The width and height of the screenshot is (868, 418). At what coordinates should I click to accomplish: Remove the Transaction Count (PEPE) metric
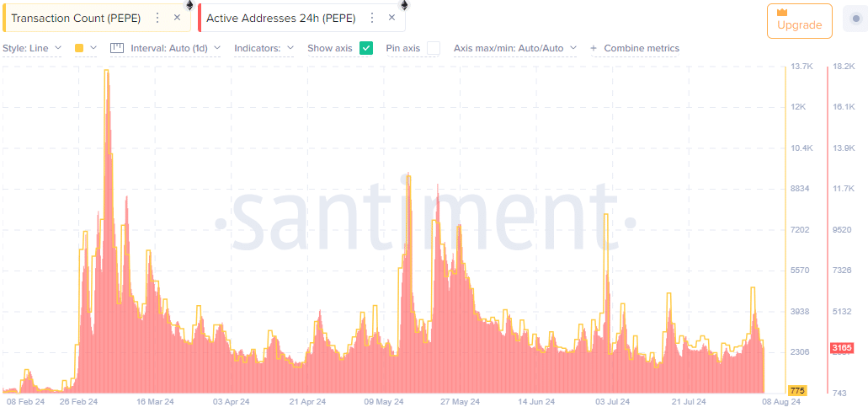(177, 18)
